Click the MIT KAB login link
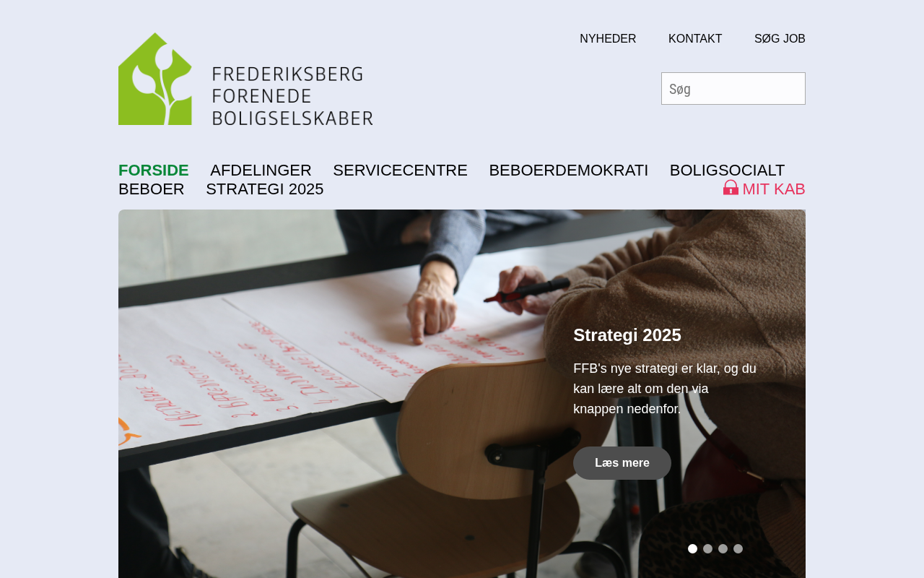 coord(764,189)
